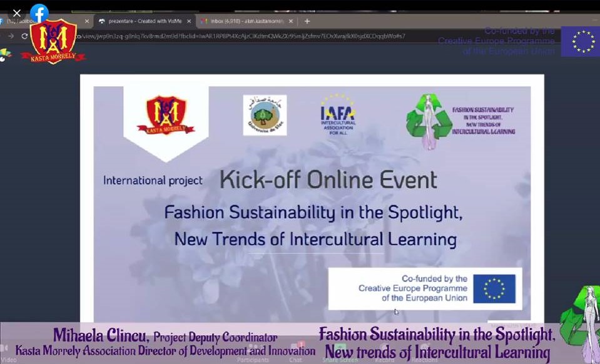Go forward with the browser arrow
Screen dimensions: 600x364
(x=11, y=36)
